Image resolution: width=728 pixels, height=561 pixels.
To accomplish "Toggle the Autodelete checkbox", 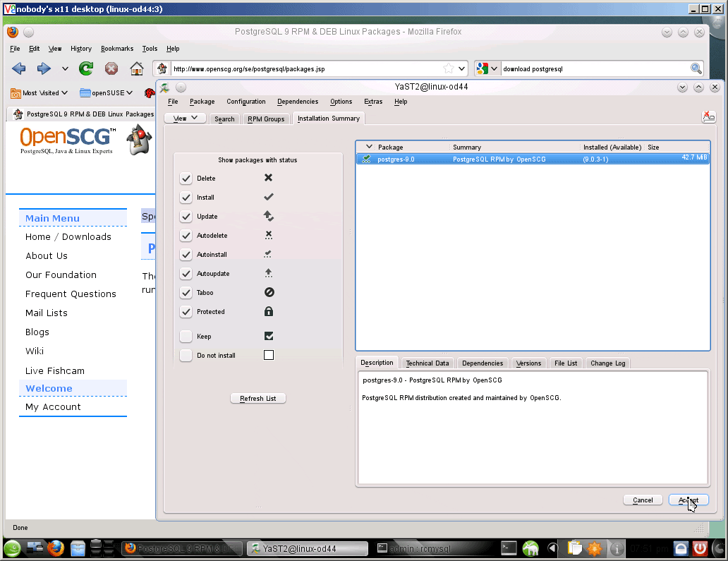I will pyautogui.click(x=186, y=236).
